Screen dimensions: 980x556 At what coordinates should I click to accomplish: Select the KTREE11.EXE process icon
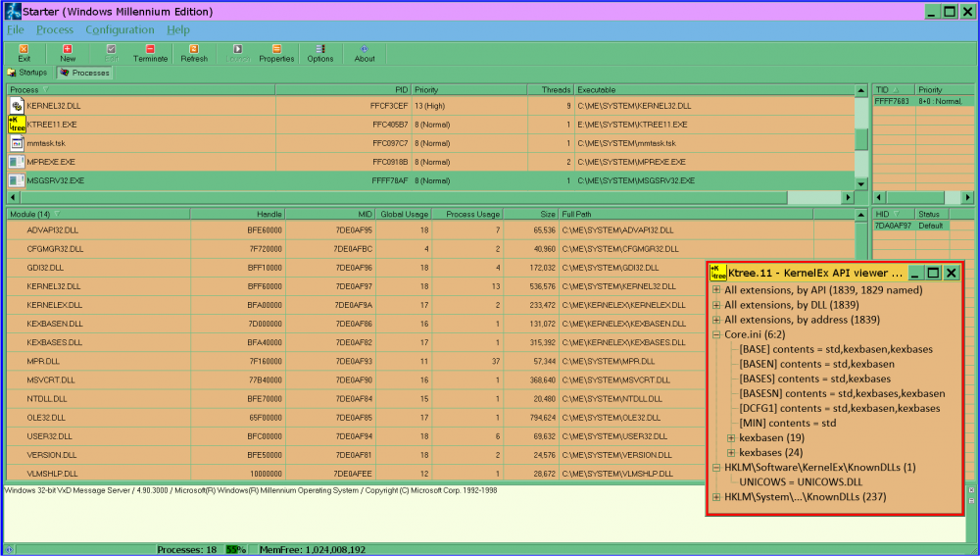pos(17,125)
